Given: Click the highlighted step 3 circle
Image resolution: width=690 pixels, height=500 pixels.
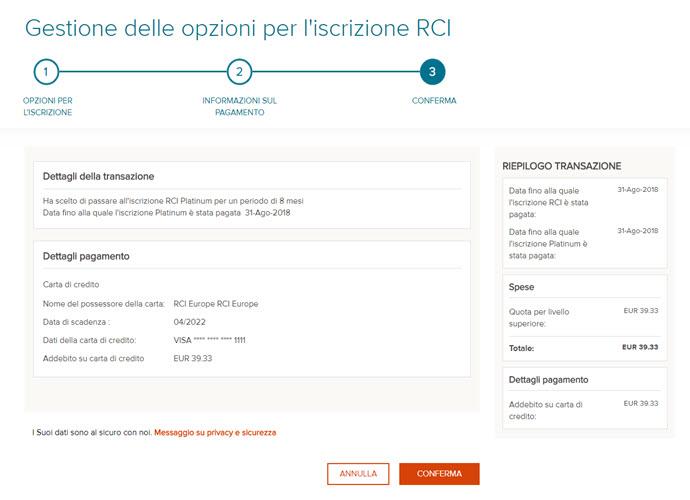Looking at the screenshot, I should click(x=432, y=72).
